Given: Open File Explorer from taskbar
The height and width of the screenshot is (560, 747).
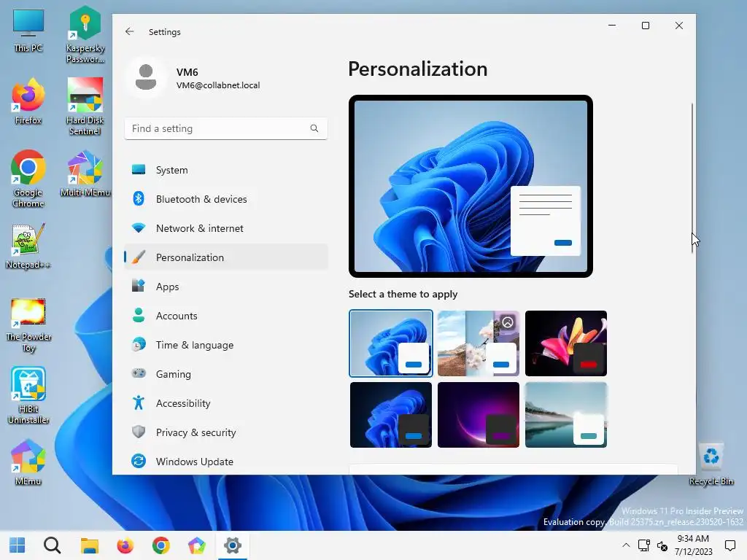Looking at the screenshot, I should click(x=89, y=545).
